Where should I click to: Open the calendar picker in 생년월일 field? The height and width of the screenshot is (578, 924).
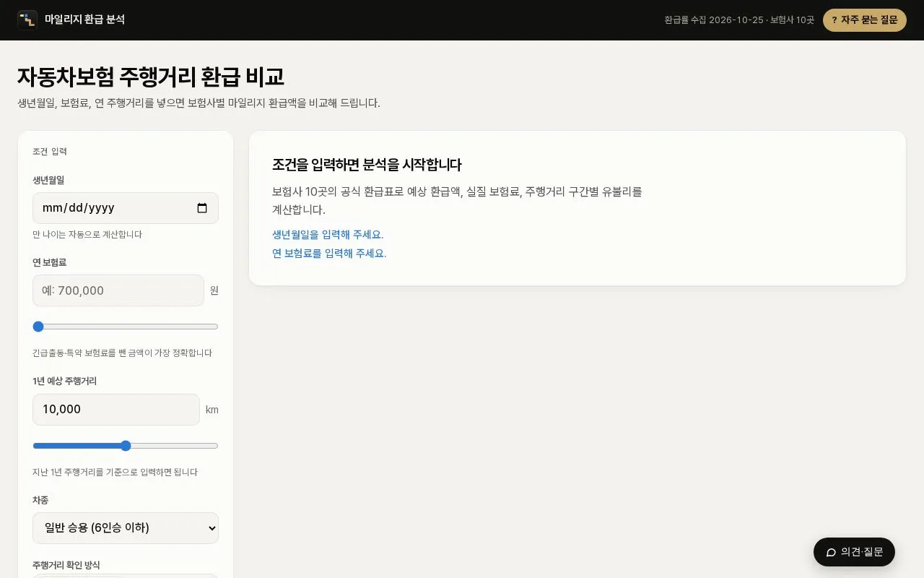point(202,208)
